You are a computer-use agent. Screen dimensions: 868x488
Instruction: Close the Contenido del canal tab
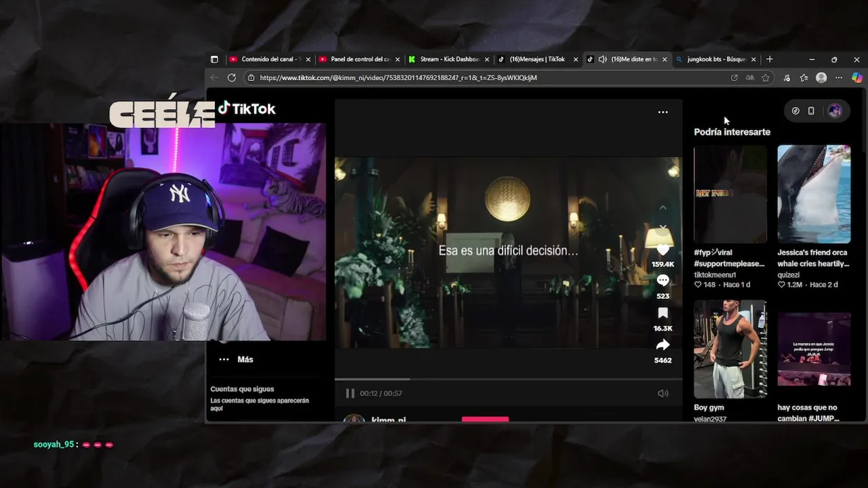coord(308,60)
